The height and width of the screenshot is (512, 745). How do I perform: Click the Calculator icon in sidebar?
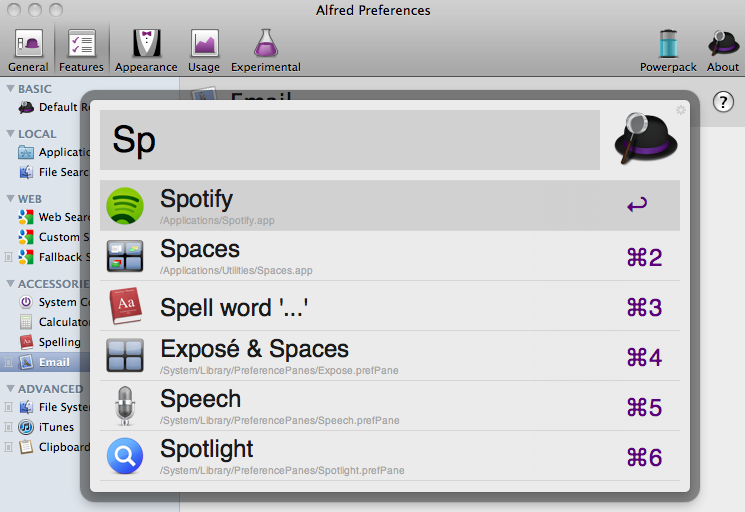click(26, 322)
